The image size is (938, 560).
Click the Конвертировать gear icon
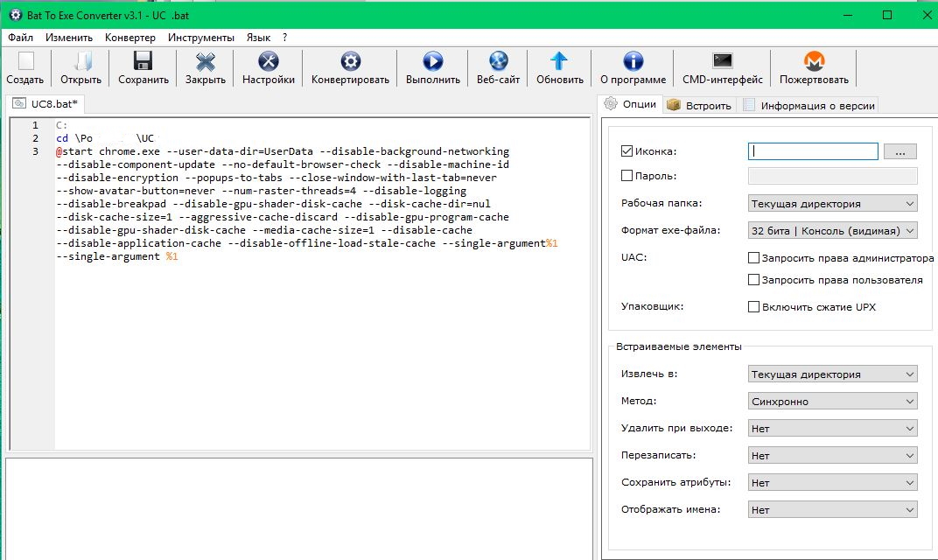point(351,61)
